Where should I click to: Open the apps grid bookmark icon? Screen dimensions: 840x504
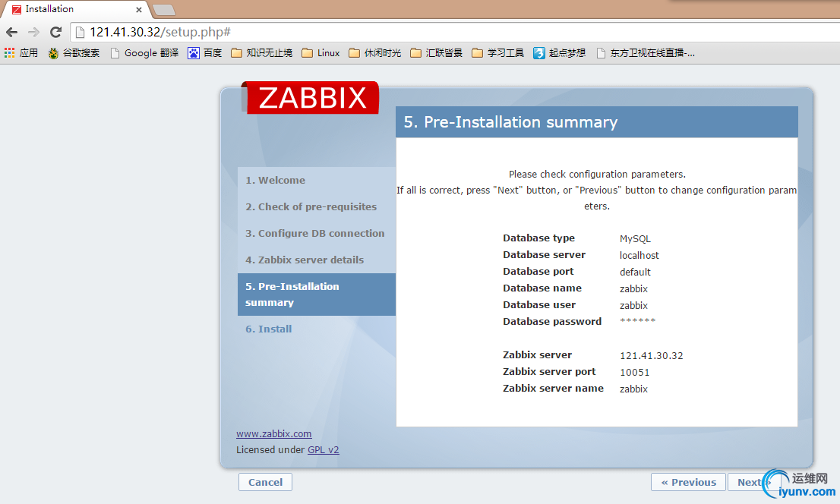[x=10, y=52]
